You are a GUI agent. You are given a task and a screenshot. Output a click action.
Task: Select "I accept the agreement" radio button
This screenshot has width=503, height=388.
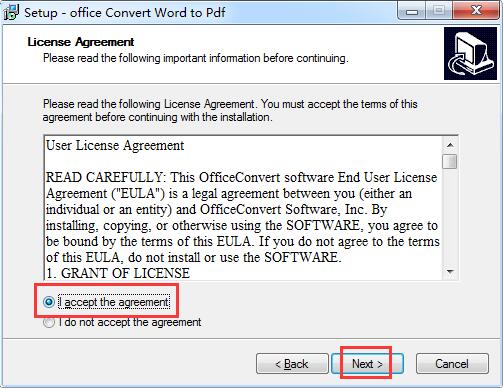coord(49,302)
